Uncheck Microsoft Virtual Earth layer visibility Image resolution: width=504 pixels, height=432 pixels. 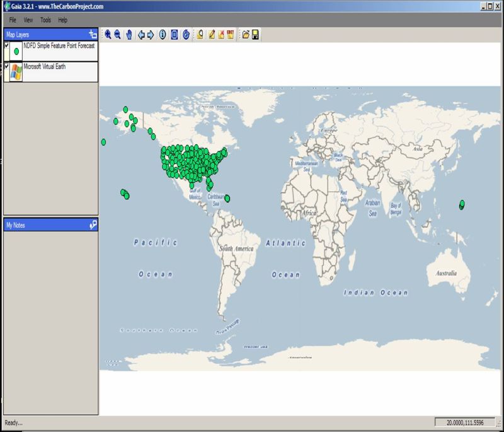click(6, 66)
